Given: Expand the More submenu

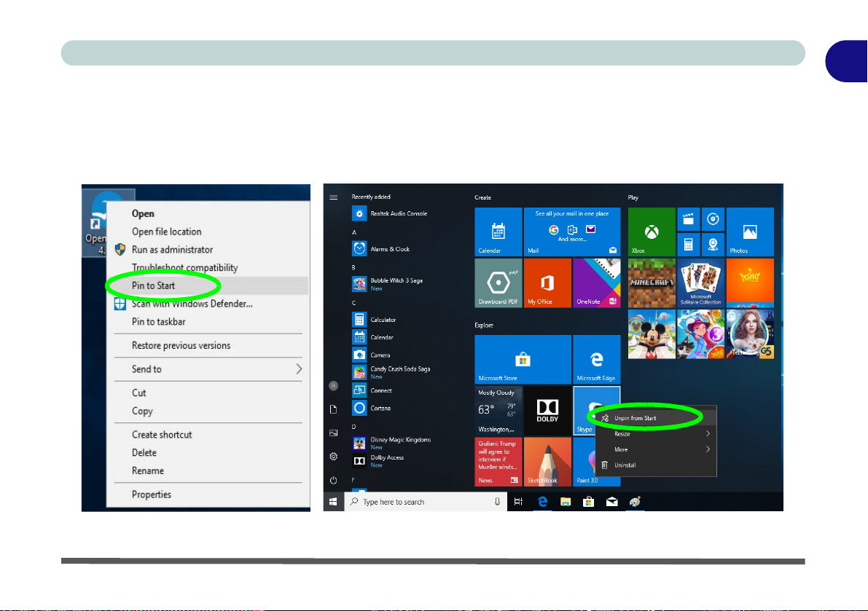Looking at the screenshot, I should pyautogui.click(x=655, y=449).
